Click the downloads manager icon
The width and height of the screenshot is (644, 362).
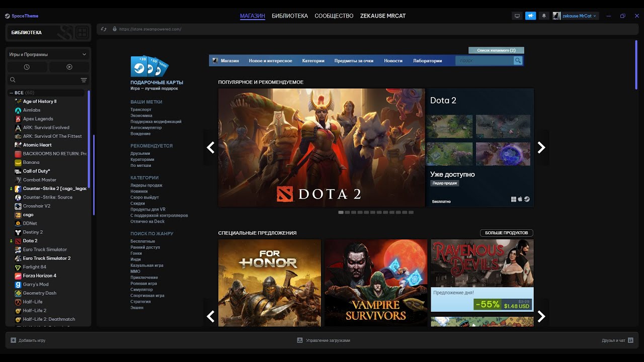pyautogui.click(x=300, y=340)
